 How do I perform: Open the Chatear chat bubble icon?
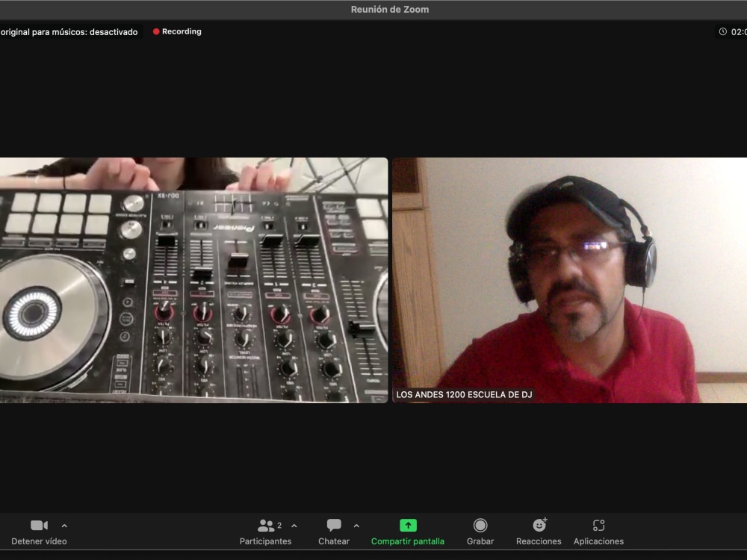[x=334, y=525]
